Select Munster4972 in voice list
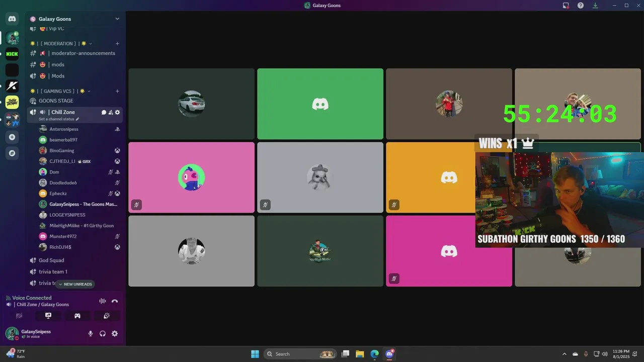This screenshot has width=644, height=362. click(80, 236)
